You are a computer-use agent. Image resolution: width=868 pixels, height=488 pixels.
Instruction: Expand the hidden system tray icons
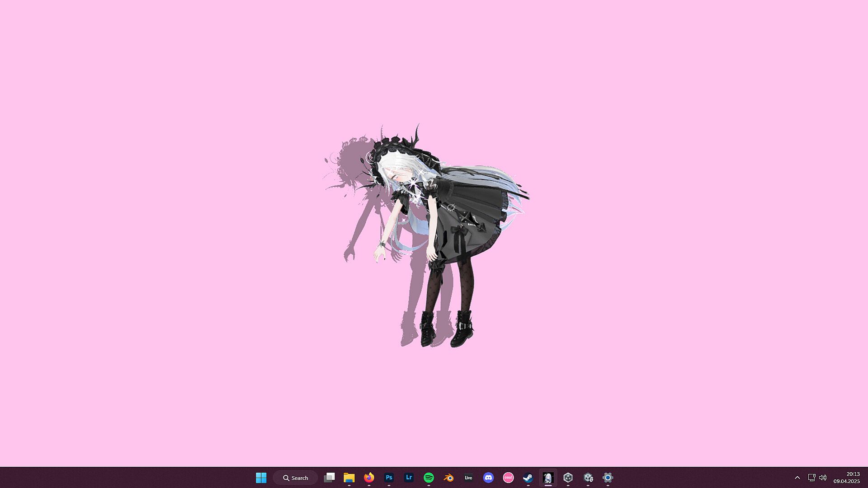pos(797,478)
